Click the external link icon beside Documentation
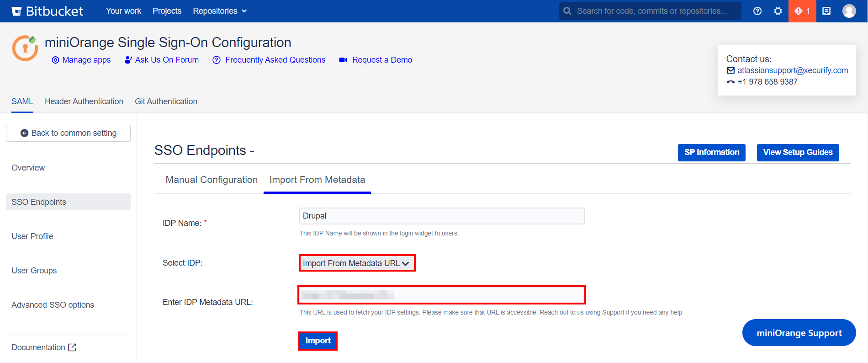Image resolution: width=868 pixels, height=363 pixels. tap(72, 347)
